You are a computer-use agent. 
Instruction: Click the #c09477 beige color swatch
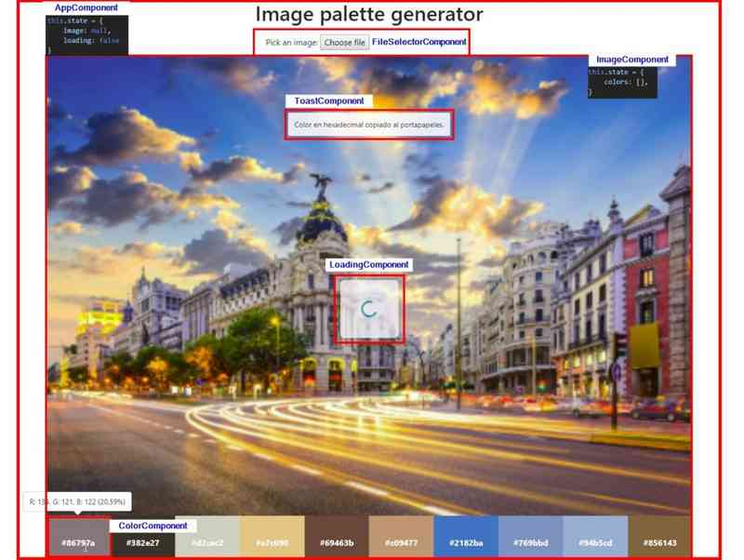tap(402, 537)
